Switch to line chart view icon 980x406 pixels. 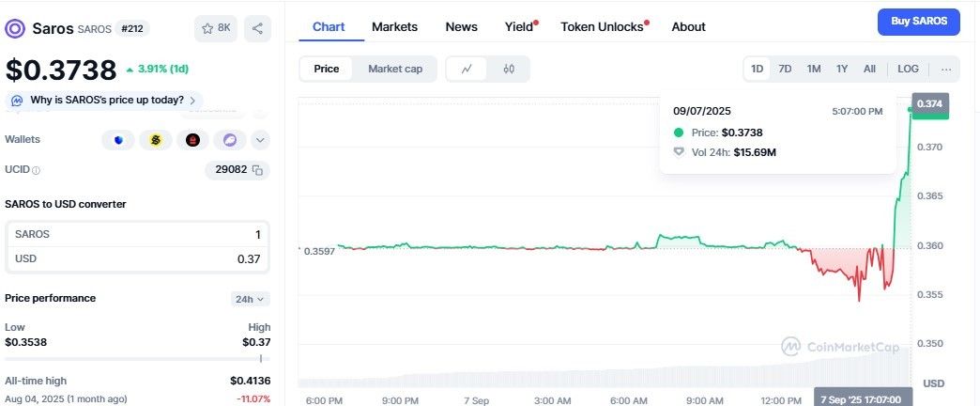(x=467, y=69)
